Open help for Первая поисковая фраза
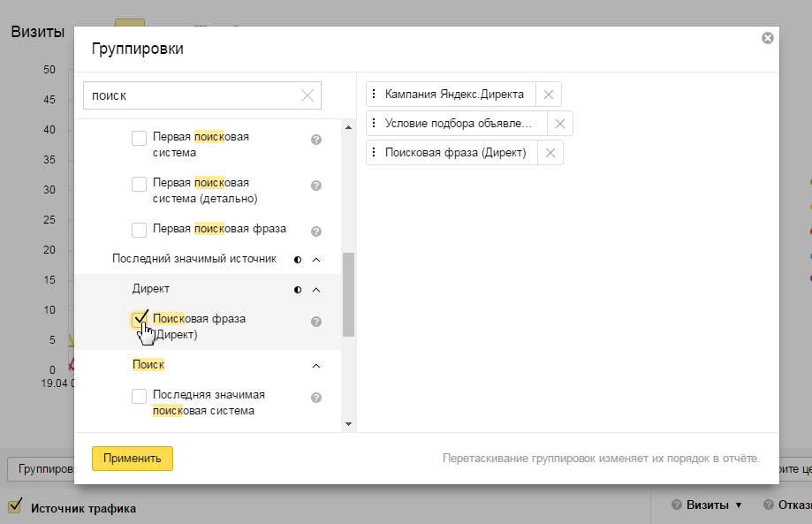Screen dimensions: 812x524 pyautogui.click(x=316, y=232)
